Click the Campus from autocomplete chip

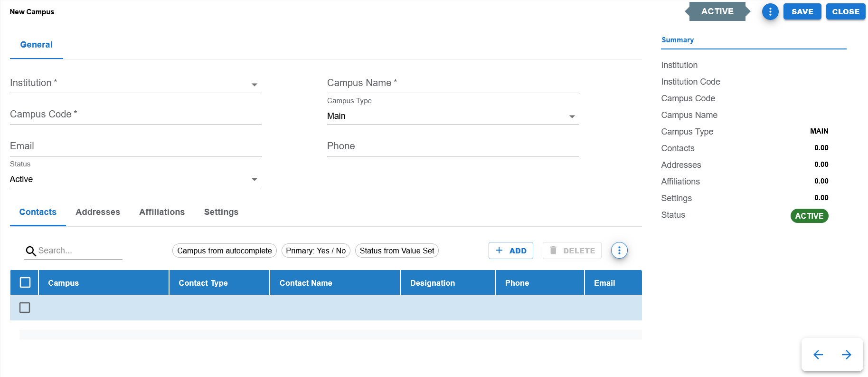click(x=225, y=251)
